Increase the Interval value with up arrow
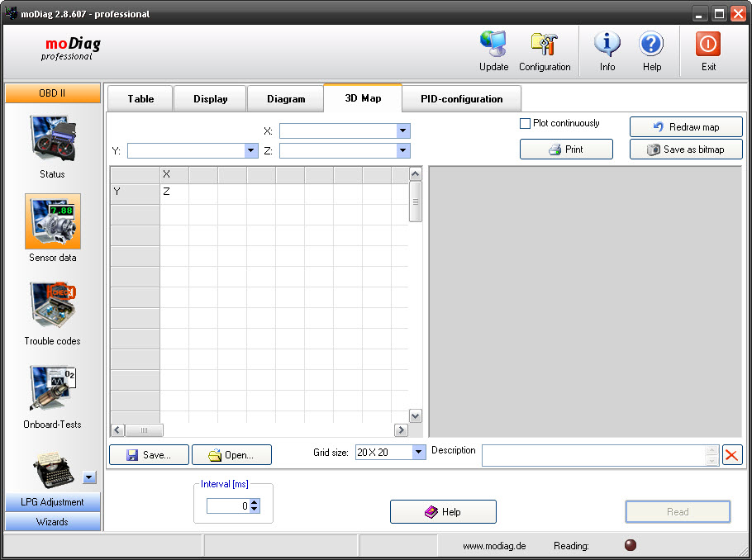 point(255,503)
